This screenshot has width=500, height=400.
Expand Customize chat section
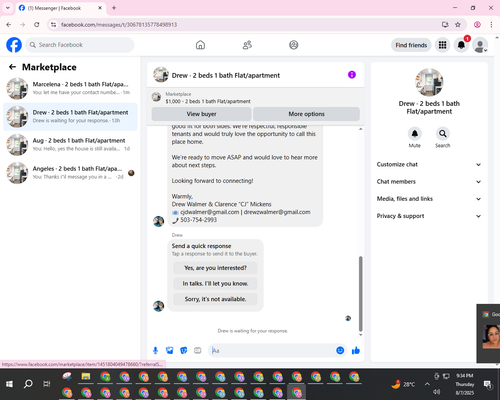429,164
